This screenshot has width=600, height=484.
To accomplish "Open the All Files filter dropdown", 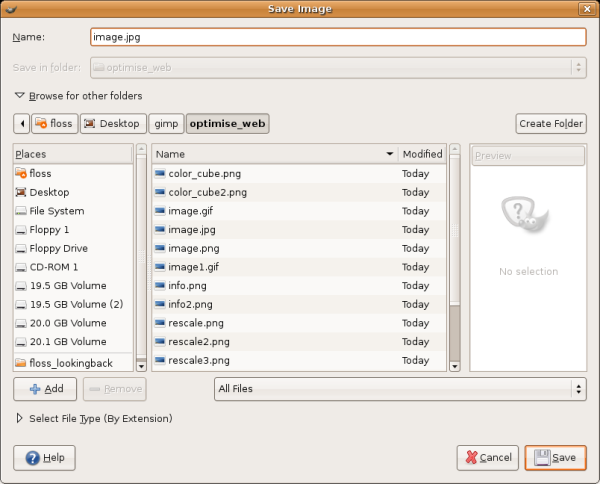I will pos(400,388).
